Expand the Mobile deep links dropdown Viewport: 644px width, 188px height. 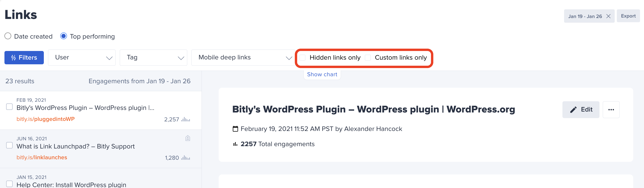243,58
